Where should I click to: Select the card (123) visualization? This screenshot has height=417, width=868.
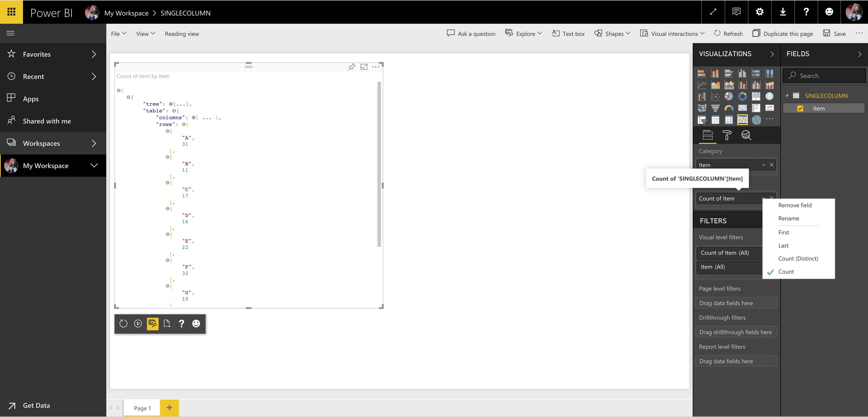click(742, 108)
